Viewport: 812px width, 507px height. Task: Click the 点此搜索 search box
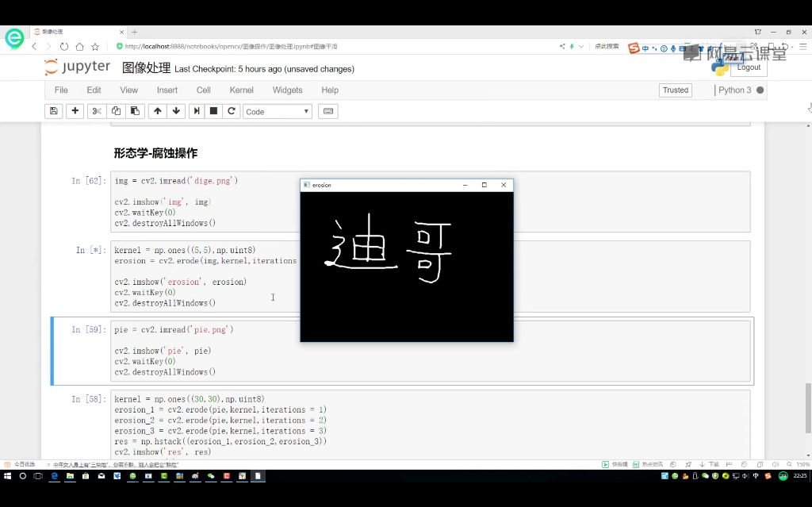click(607, 46)
